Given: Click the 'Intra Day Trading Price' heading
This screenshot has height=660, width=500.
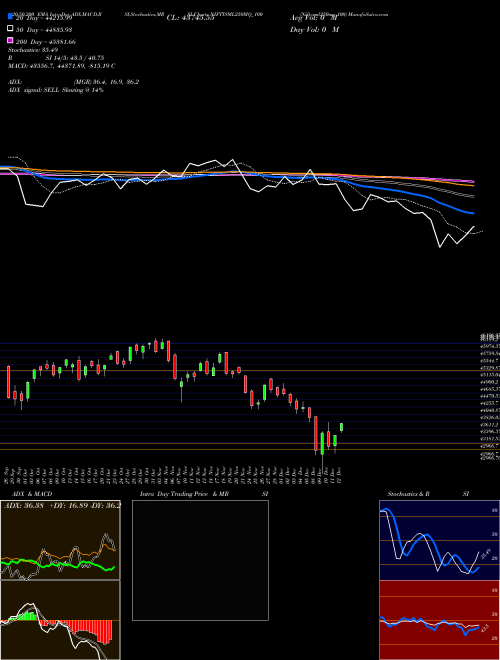Looking at the screenshot, I should [x=204, y=494].
